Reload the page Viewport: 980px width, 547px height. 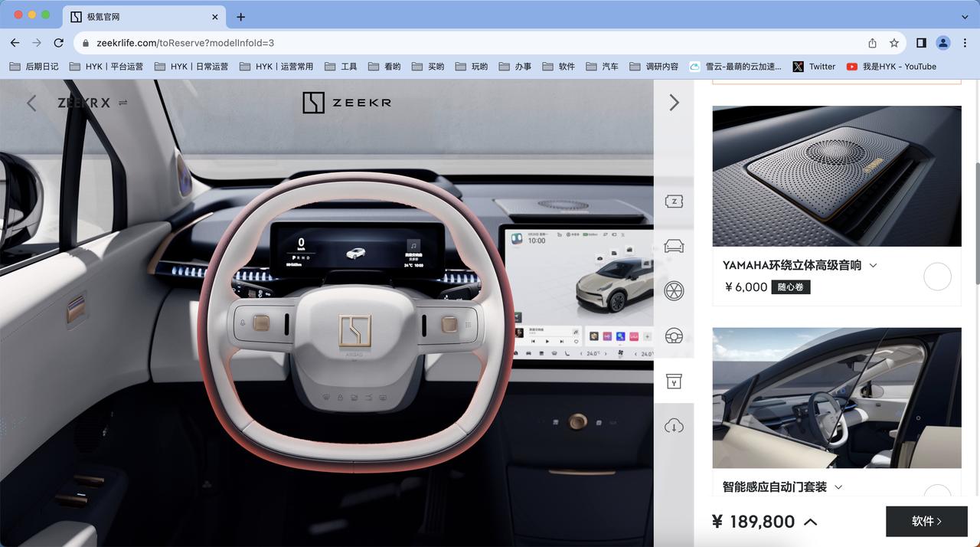pos(58,43)
